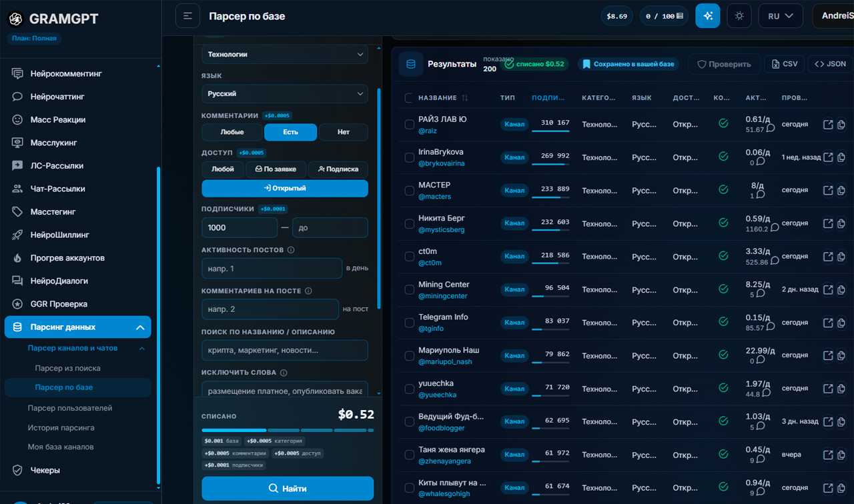Set comments filter to Любые
Viewport: 854px width, 504px height.
tap(232, 132)
